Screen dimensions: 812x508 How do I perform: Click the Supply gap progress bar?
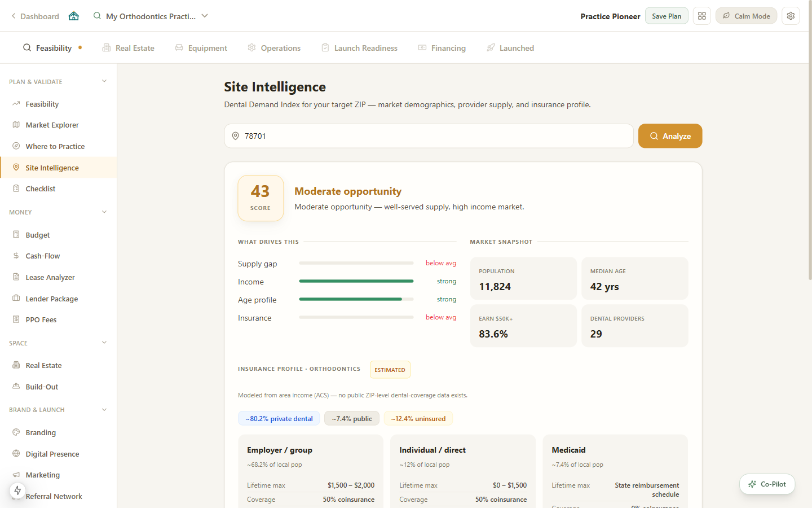pos(356,263)
